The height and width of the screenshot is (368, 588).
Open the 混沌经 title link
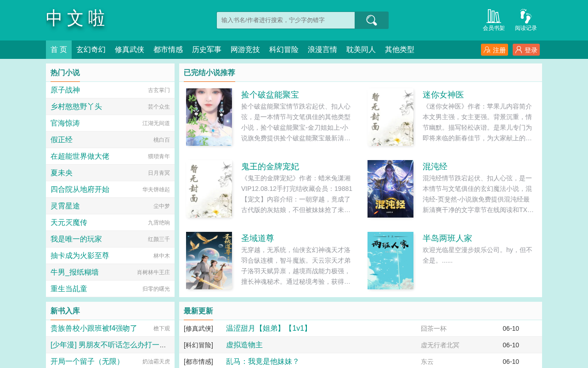pyautogui.click(x=435, y=167)
